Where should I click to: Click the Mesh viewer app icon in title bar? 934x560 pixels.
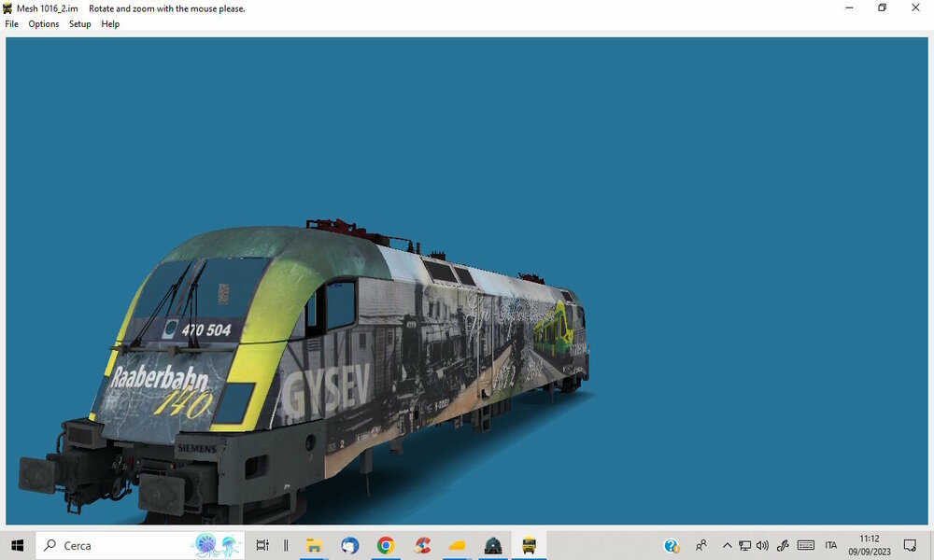7,8
